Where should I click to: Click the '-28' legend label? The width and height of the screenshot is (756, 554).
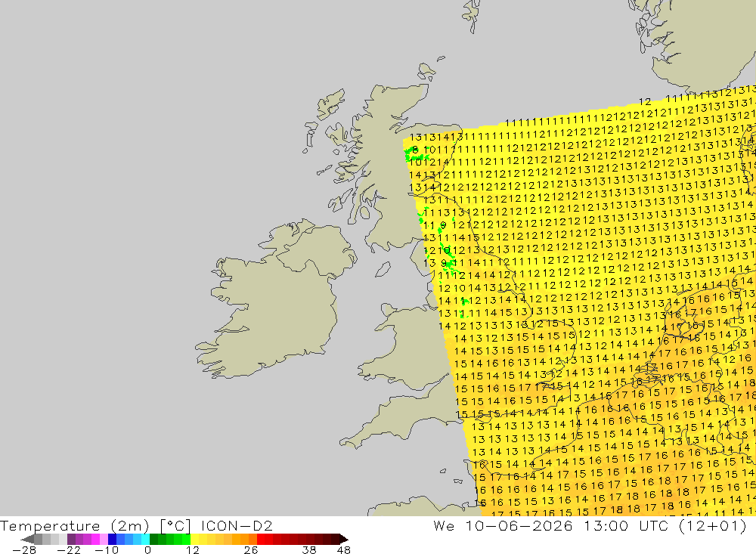(24, 550)
